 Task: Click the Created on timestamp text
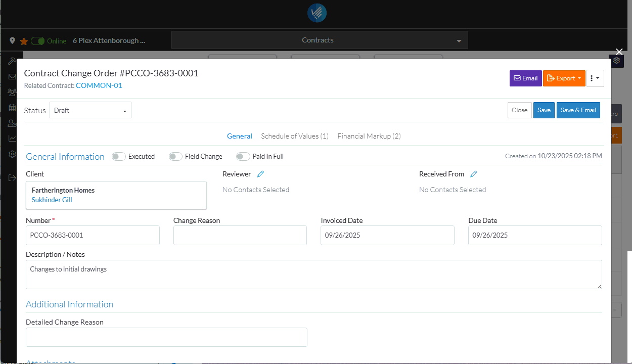554,156
